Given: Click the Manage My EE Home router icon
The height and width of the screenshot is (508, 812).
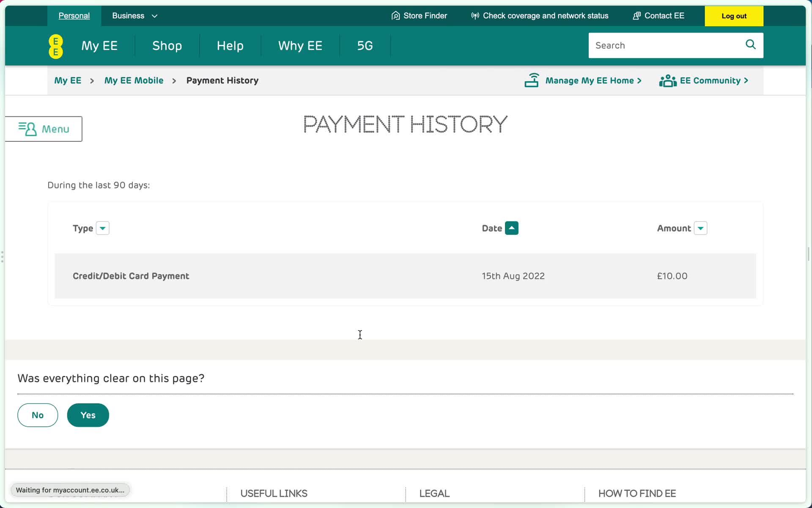Looking at the screenshot, I should tap(532, 80).
